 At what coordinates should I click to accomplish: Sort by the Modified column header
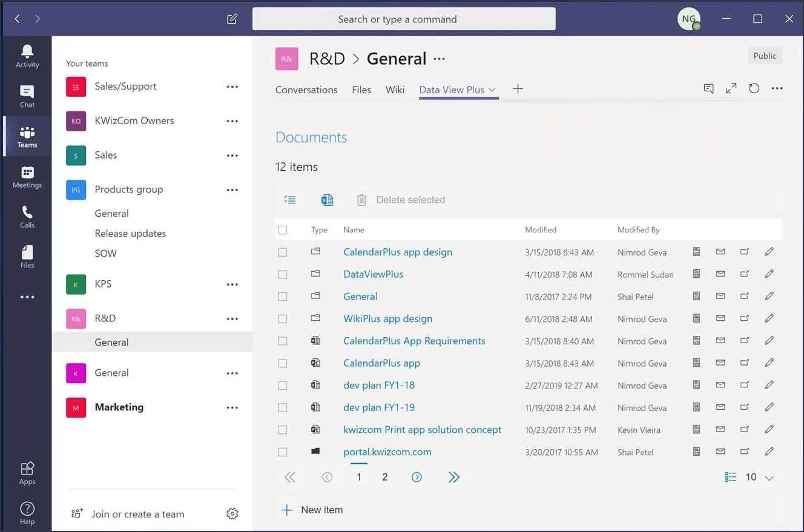tap(541, 230)
